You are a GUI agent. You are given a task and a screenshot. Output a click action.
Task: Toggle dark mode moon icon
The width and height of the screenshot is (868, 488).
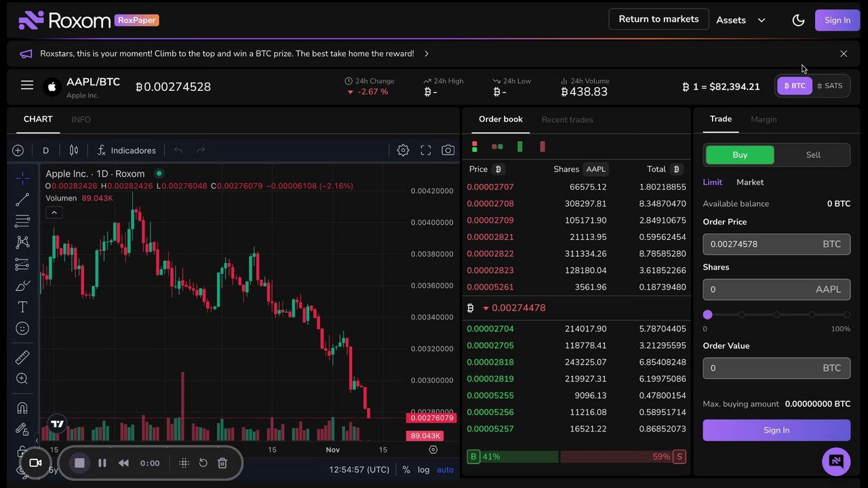pyautogui.click(x=798, y=20)
